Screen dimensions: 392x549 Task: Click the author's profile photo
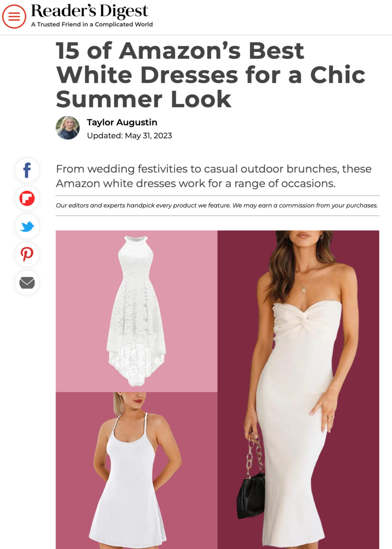pos(68,128)
